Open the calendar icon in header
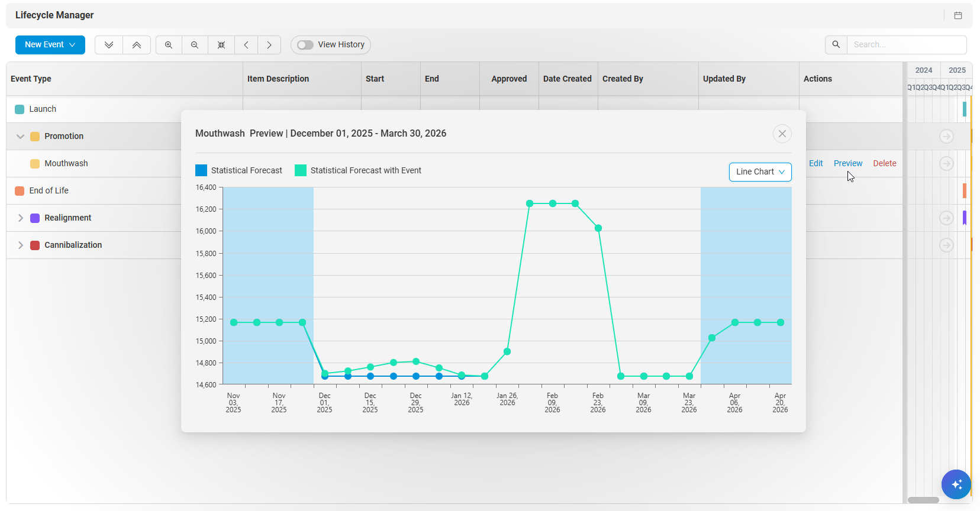 (958, 15)
